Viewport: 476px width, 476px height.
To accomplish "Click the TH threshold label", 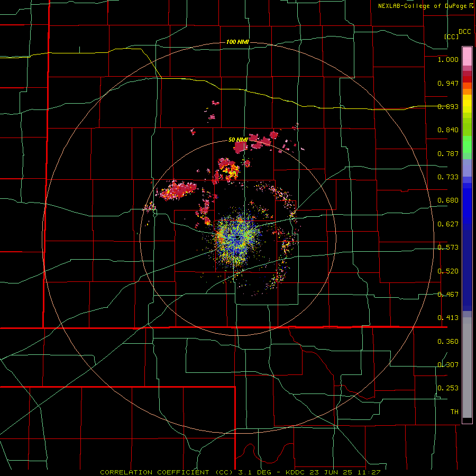I will tap(454, 412).
